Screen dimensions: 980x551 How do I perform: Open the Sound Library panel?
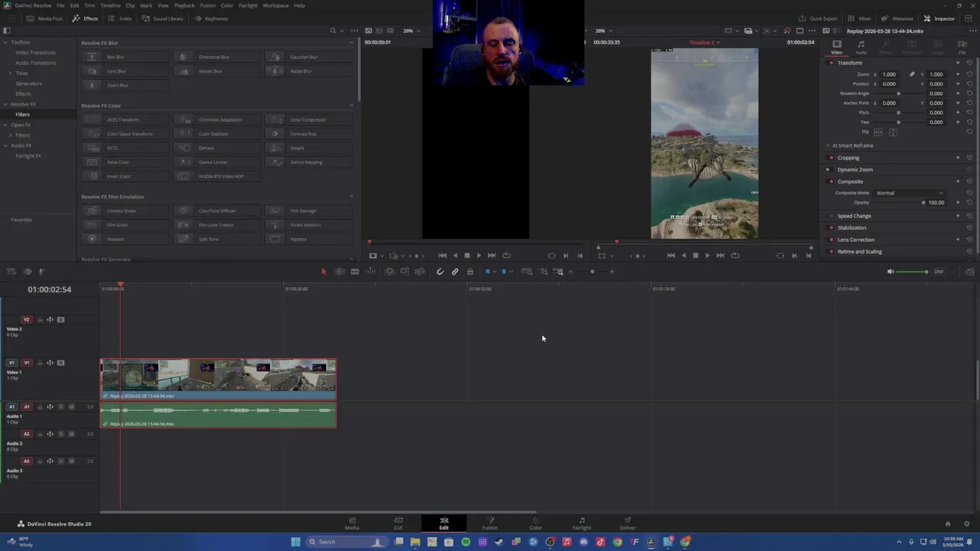163,18
